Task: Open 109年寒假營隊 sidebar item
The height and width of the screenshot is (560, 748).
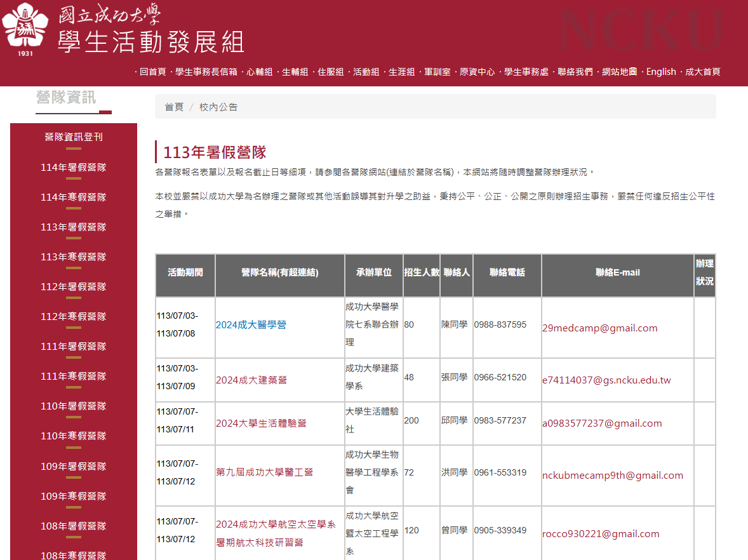Action: (x=74, y=496)
